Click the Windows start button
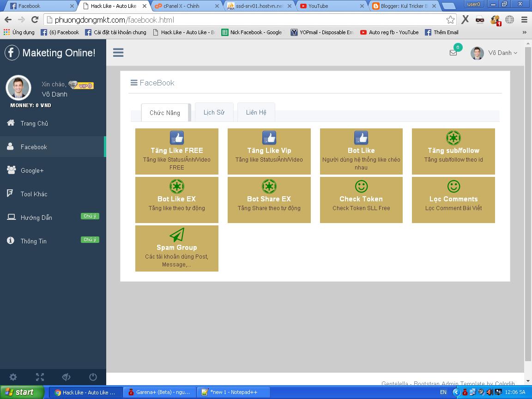This screenshot has width=532, height=399. 22,392
